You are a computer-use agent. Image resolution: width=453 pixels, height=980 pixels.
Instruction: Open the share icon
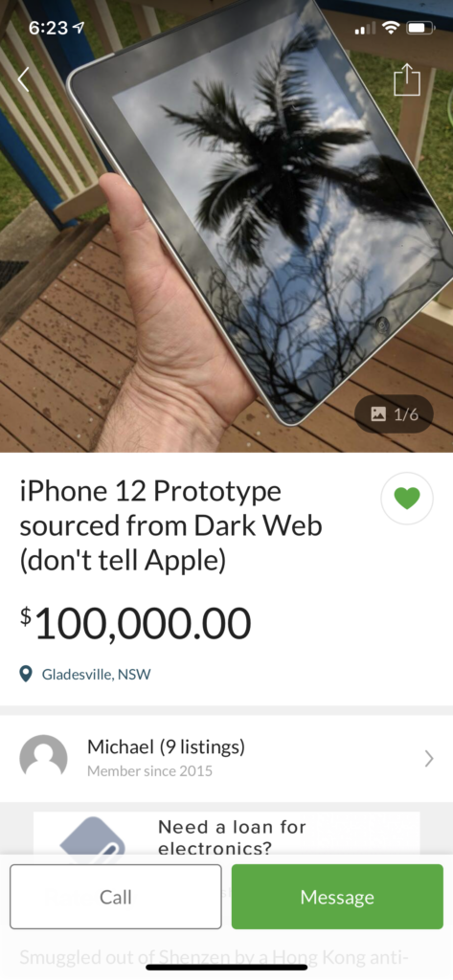pyautogui.click(x=407, y=79)
